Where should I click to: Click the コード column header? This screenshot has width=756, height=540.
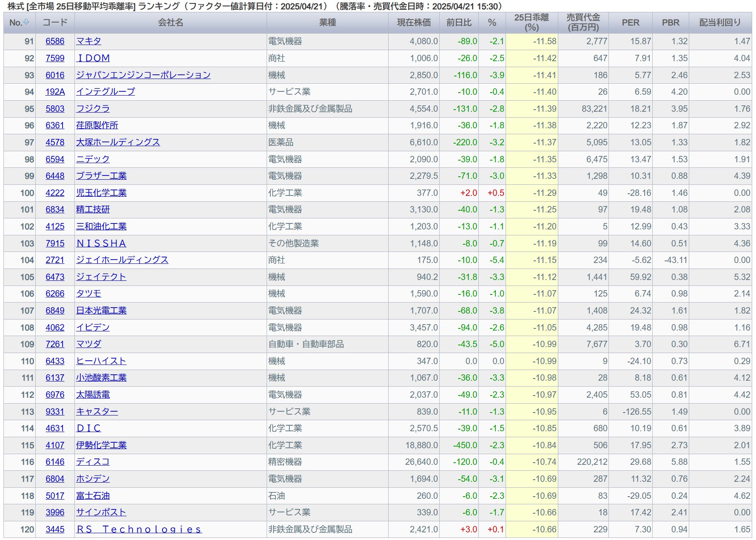pos(55,23)
